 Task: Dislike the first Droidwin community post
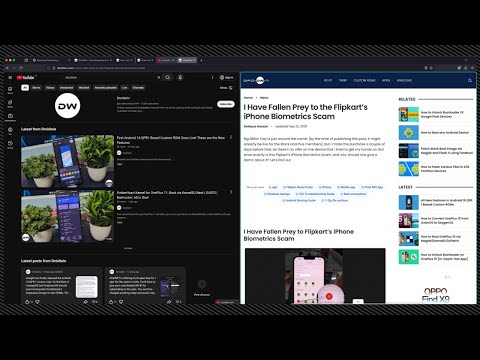[37, 302]
